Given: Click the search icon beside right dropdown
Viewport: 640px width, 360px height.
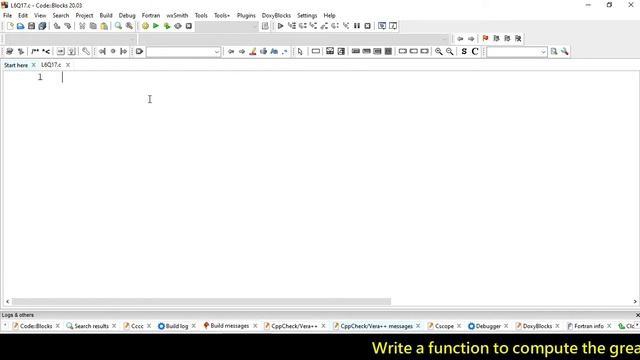Looking at the screenshot, I should tap(554, 51).
